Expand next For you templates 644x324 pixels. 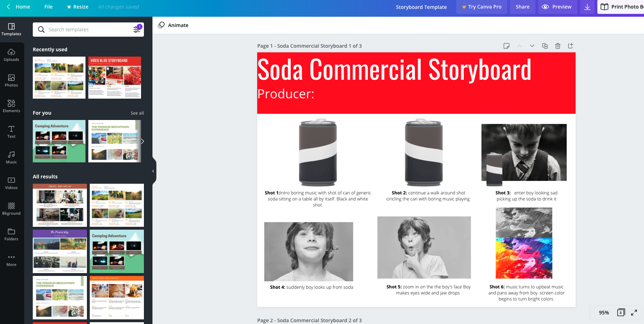142,141
